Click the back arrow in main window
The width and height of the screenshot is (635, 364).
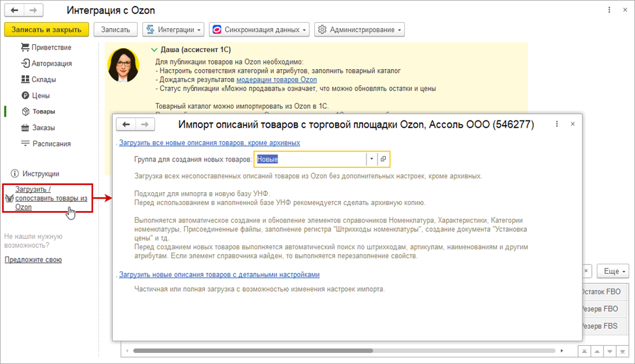pyautogui.click(x=15, y=11)
